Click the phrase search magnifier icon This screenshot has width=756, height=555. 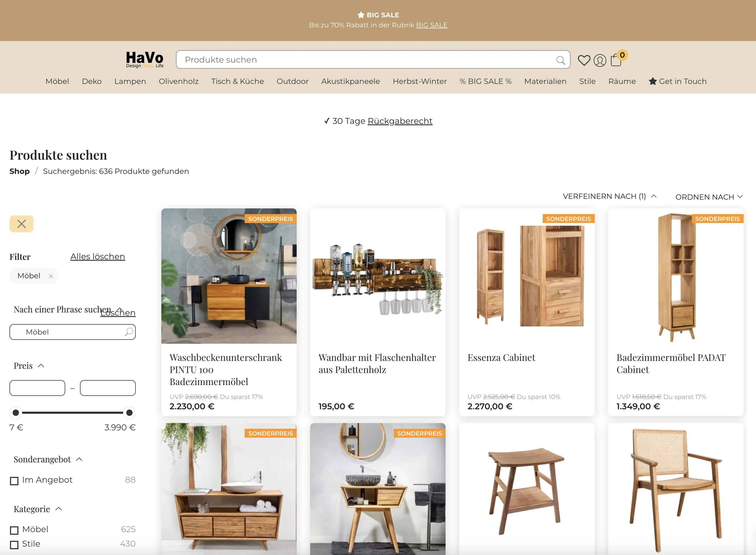(x=129, y=332)
